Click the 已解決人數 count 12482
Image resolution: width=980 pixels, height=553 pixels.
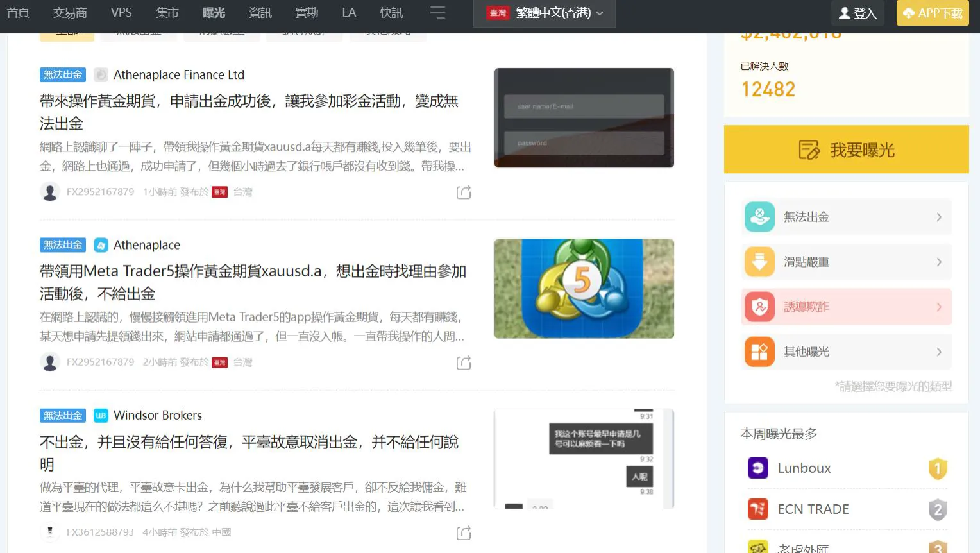click(x=768, y=89)
